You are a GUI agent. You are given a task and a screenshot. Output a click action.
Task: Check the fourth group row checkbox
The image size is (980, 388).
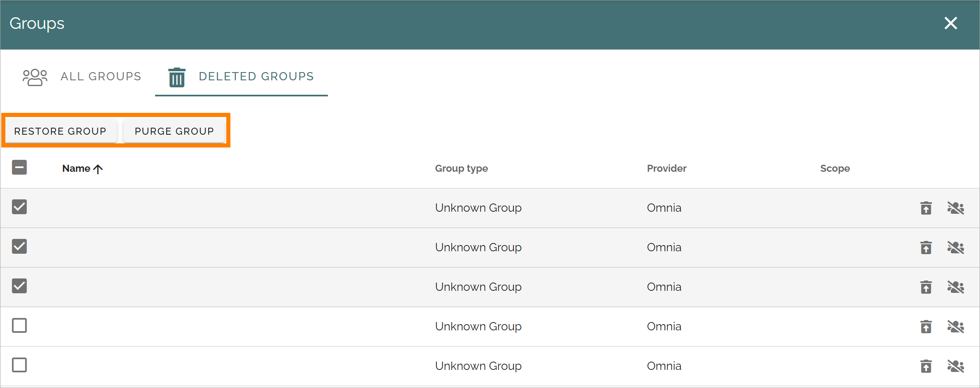tap(19, 325)
